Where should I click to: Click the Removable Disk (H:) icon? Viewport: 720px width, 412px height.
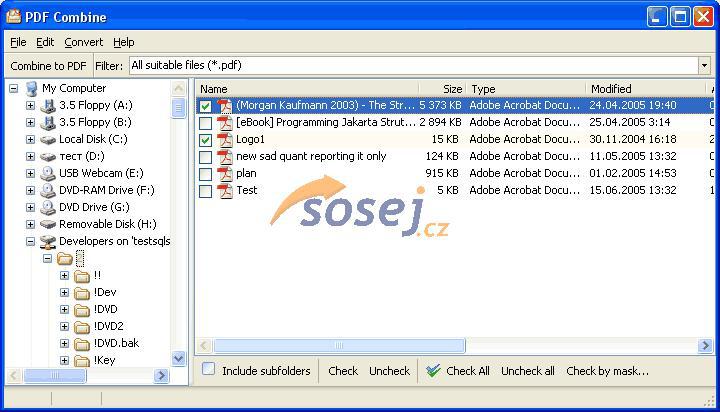[48, 224]
